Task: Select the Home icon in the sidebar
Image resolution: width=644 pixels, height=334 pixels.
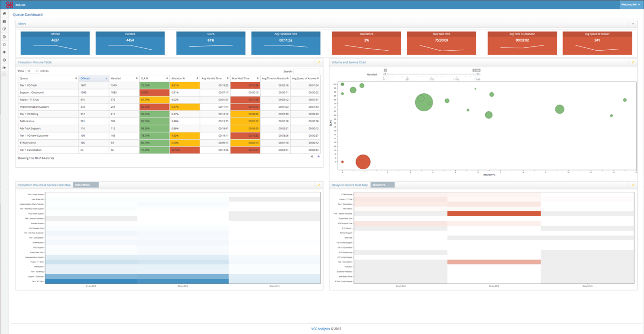Action: [4, 14]
